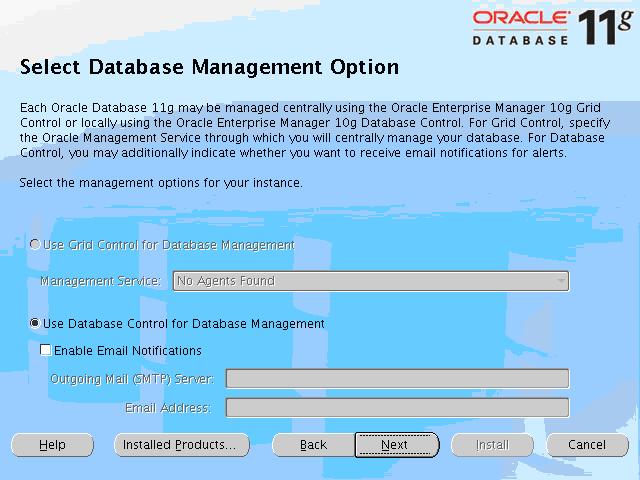The width and height of the screenshot is (640, 480).
Task: Click the Email Address input field
Action: (x=397, y=407)
